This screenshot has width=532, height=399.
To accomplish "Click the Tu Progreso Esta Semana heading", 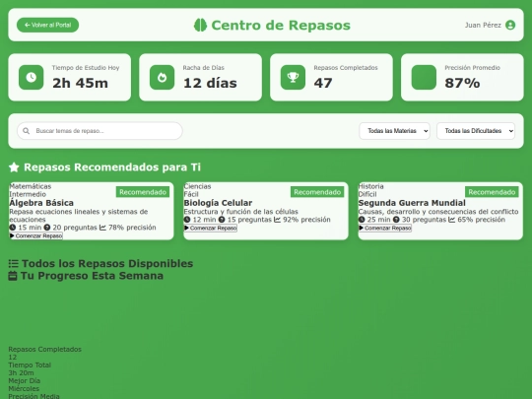I will (x=92, y=276).
